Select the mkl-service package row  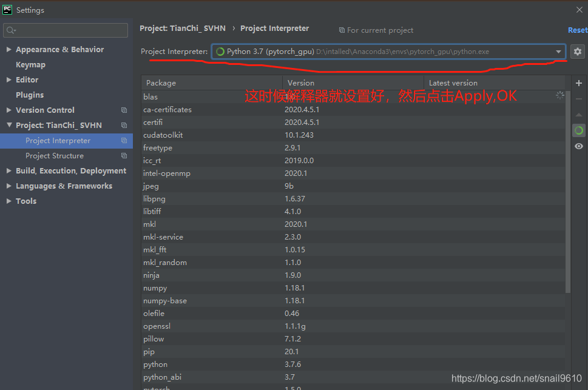pos(353,237)
